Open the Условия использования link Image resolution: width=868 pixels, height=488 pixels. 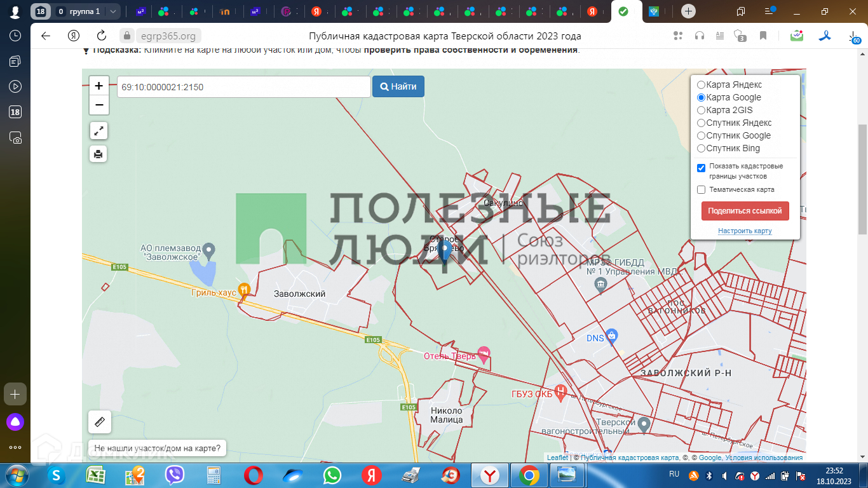(x=764, y=457)
